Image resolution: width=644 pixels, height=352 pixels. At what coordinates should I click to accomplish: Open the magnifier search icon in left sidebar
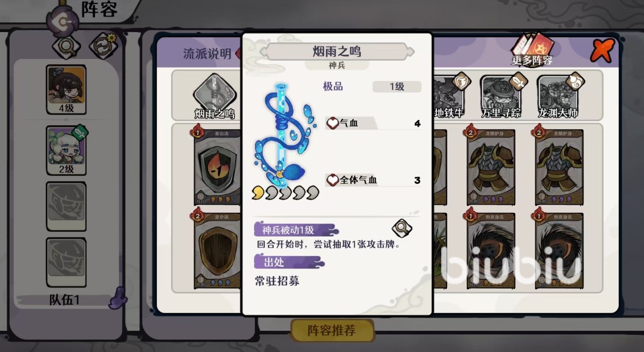point(66,46)
